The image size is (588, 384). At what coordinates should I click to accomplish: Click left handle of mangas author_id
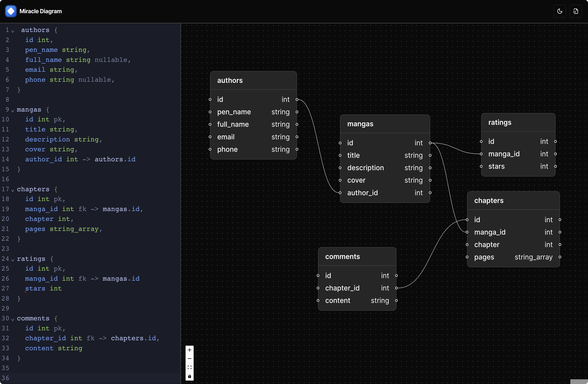[x=340, y=193]
